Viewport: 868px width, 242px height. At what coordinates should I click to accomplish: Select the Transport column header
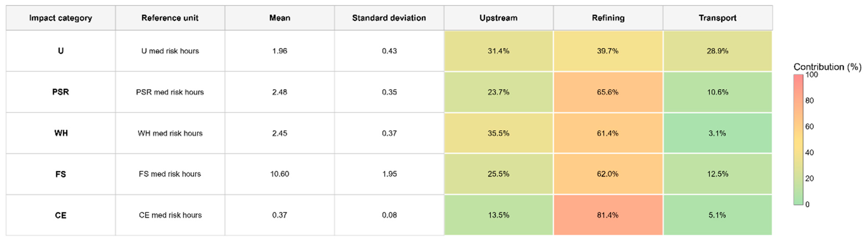pyautogui.click(x=718, y=18)
